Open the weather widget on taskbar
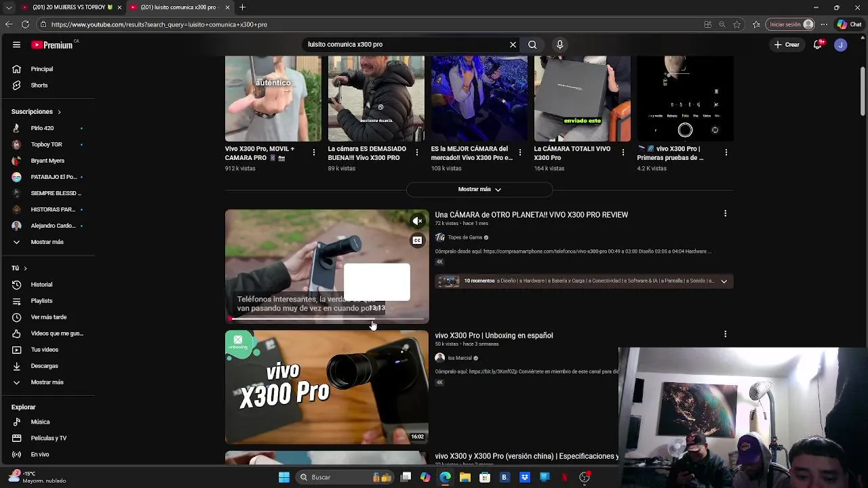The width and height of the screenshot is (868, 488). pos(37,477)
